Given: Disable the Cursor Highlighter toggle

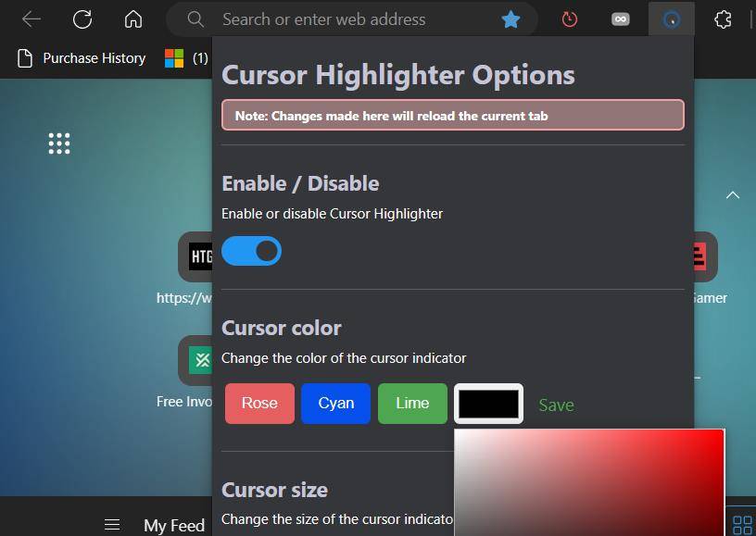Looking at the screenshot, I should tap(251, 251).
